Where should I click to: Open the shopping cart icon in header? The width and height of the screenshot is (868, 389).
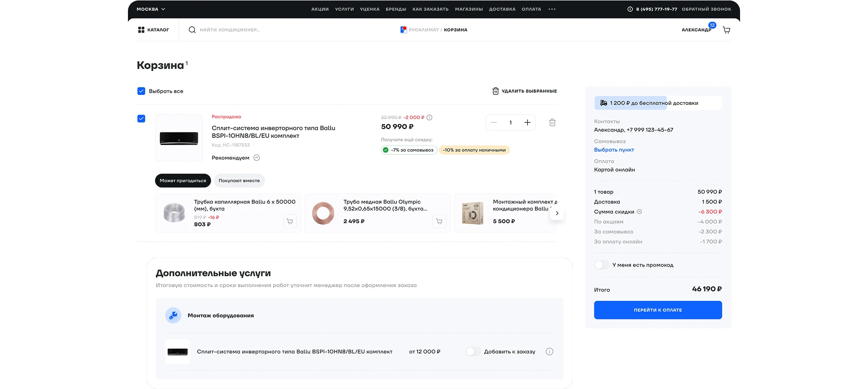point(726,30)
